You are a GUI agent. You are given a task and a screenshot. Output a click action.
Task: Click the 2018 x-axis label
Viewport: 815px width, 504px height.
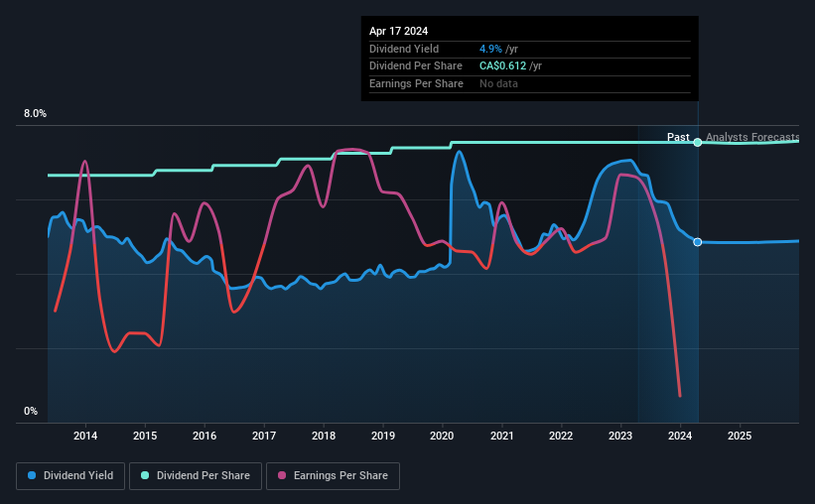tap(324, 436)
